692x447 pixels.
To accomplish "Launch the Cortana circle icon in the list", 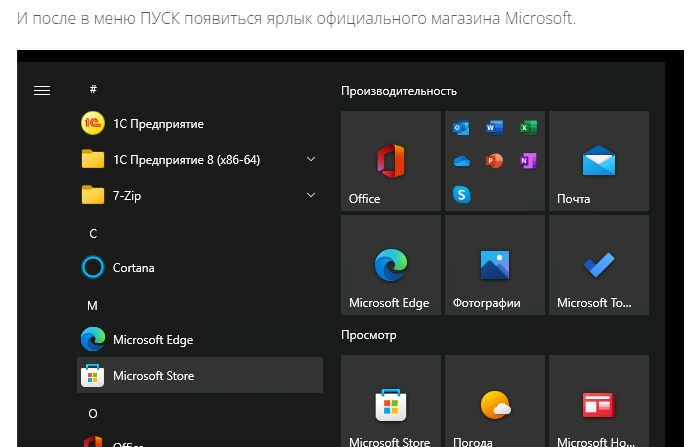I will coord(93,267).
